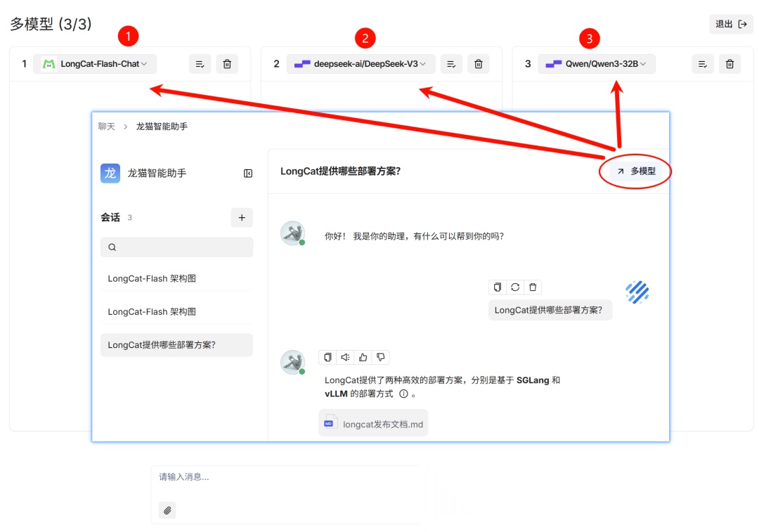
Task: Click the 多模型 multi-model button
Action: pos(636,171)
